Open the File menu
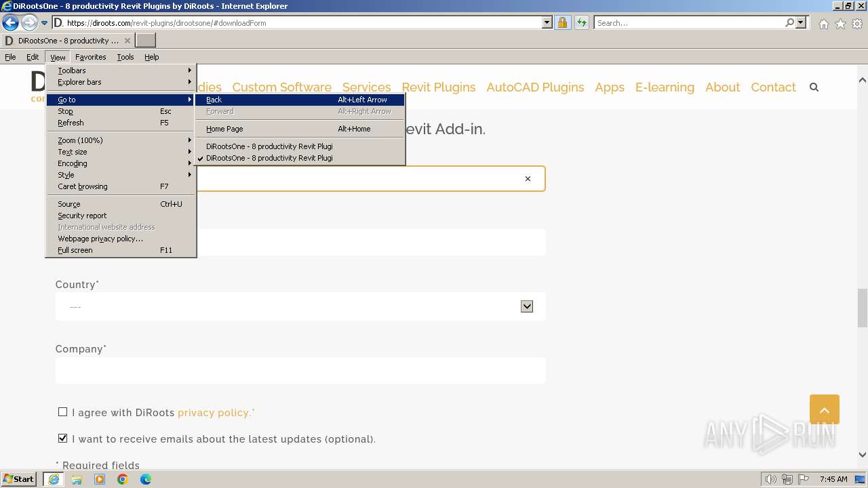This screenshot has height=488, width=868. [10, 57]
